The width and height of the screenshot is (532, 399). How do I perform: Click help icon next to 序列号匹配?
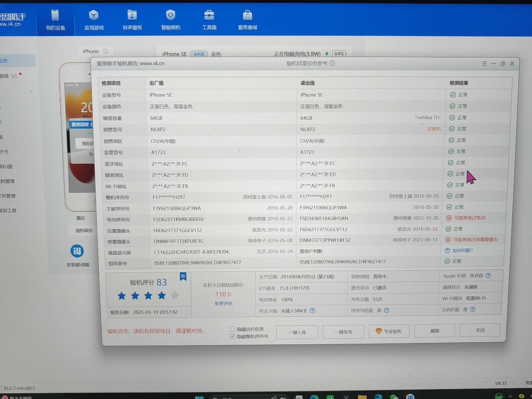click(x=387, y=310)
